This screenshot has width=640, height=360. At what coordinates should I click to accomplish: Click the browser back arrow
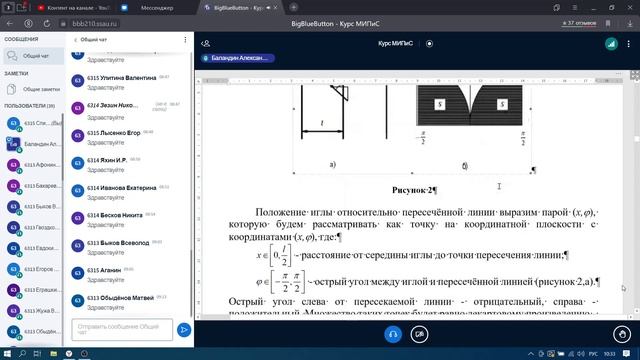10,24
